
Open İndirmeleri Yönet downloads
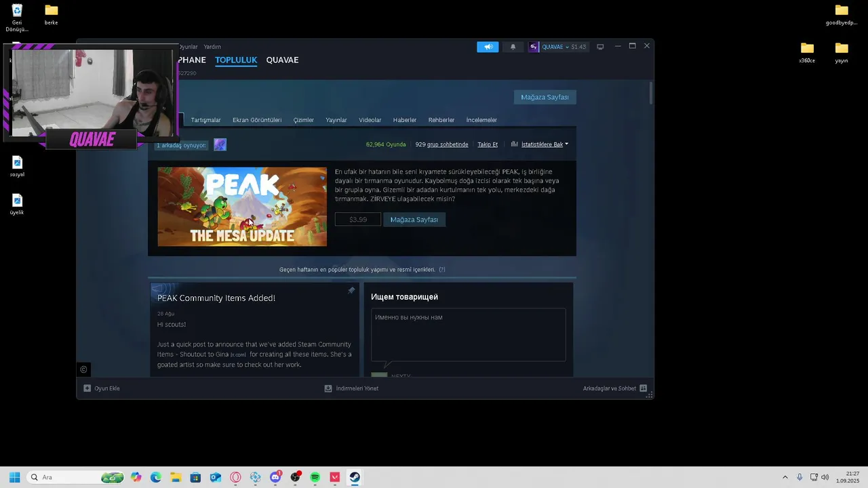352,388
